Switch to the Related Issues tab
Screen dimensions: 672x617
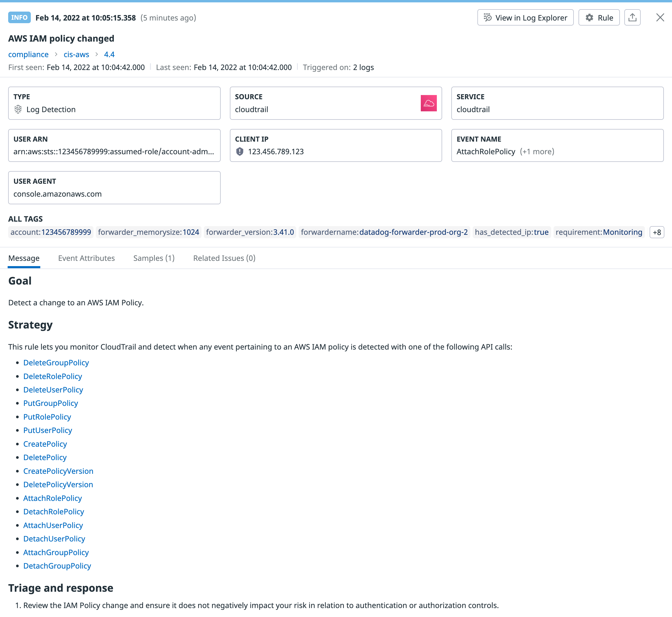pyautogui.click(x=224, y=258)
